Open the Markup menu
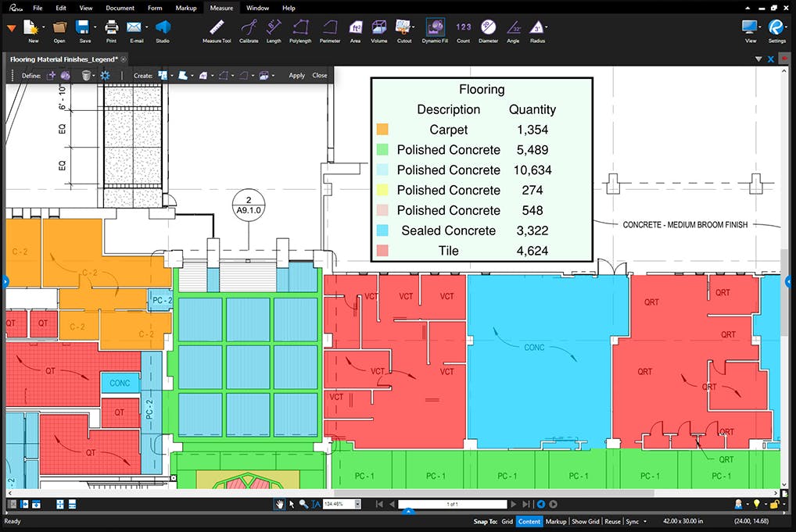The height and width of the screenshot is (532, 796). tap(186, 8)
